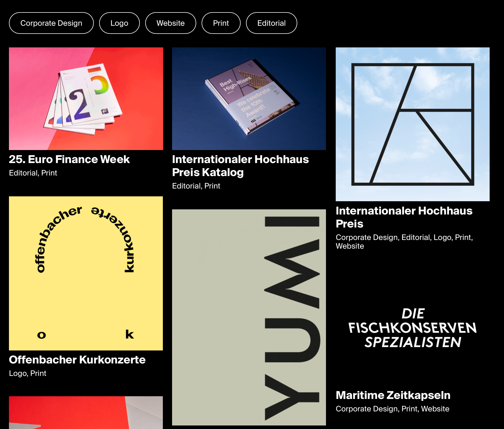Open Internationaler Hochhaus Preis Katalog title
This screenshot has height=429, width=504.
pyautogui.click(x=240, y=166)
